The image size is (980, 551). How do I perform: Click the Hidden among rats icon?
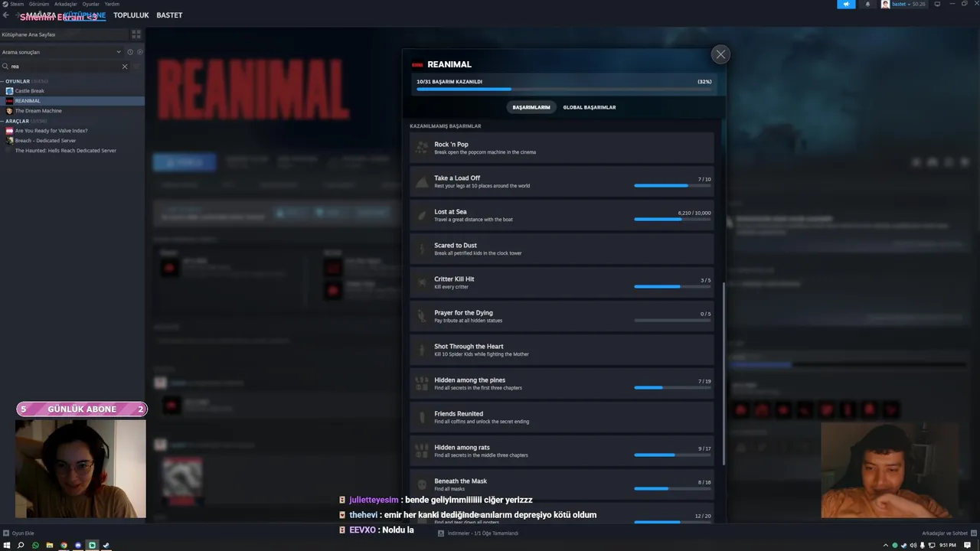(422, 451)
